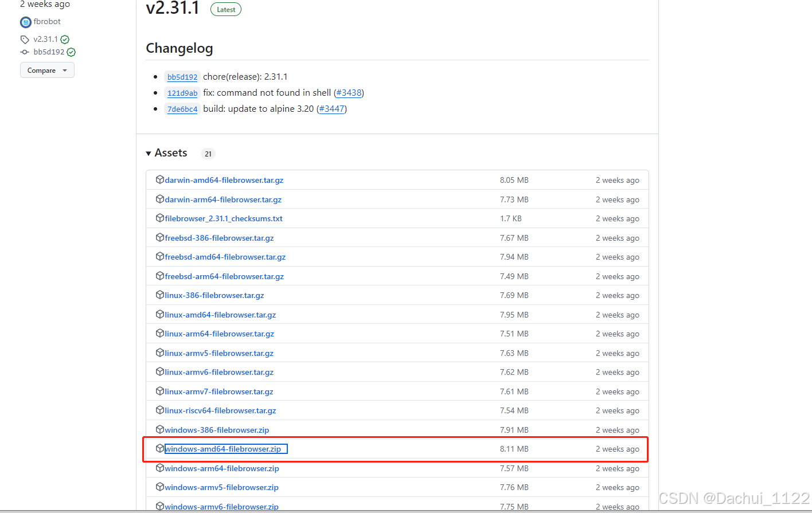Download windows-amd64-filebrowser.zip
The image size is (812, 513).
[225, 448]
